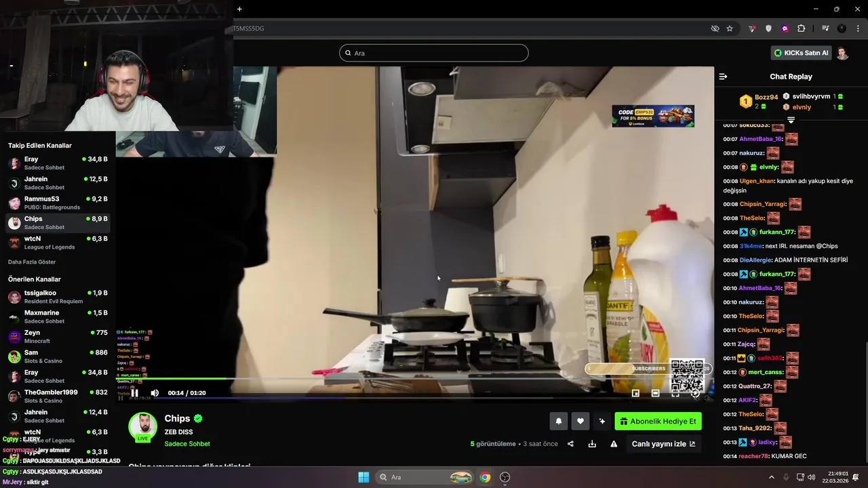Click elvnly in the leaderboard

(802, 107)
